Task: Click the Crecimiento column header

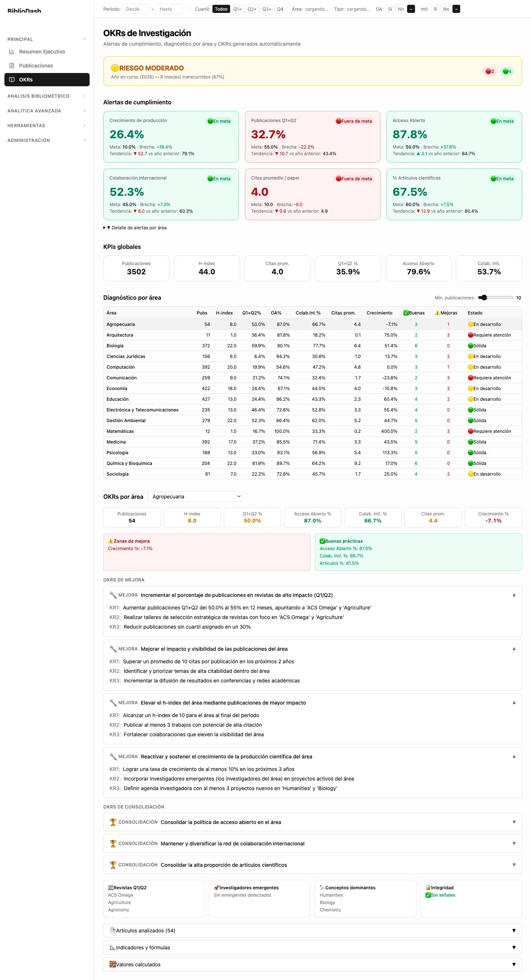Action: [x=379, y=313]
